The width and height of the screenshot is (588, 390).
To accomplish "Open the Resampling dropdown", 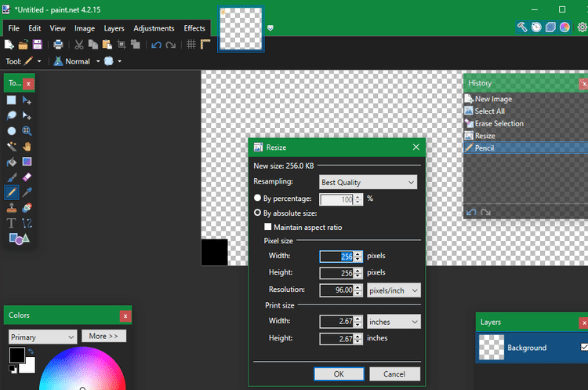I will click(x=368, y=182).
